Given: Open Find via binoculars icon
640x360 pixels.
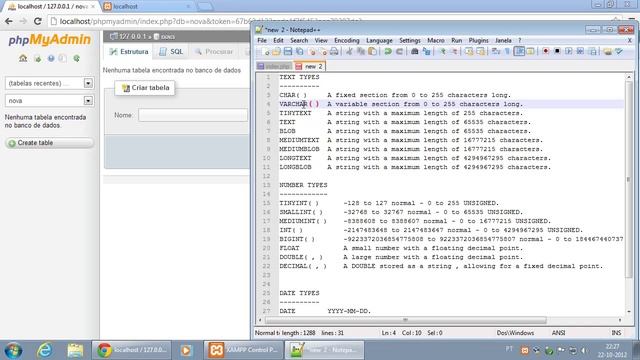Looking at the screenshot, I should tap(415, 51).
